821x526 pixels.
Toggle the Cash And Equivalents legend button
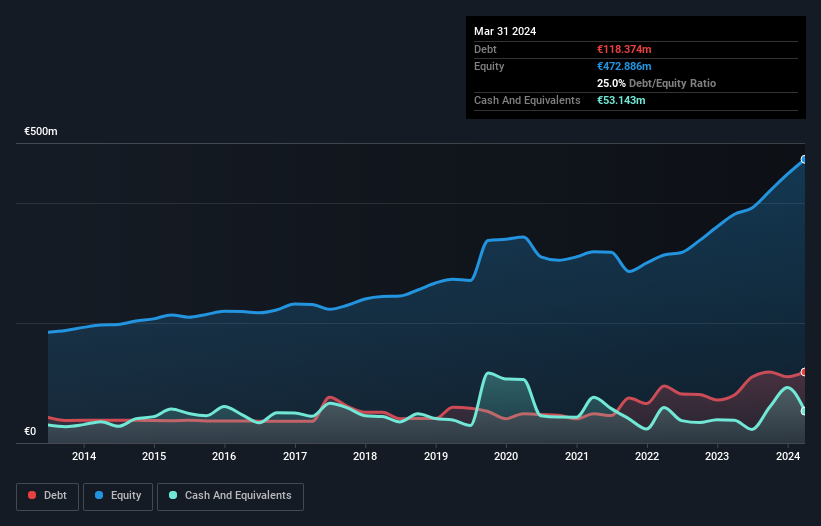(x=230, y=496)
